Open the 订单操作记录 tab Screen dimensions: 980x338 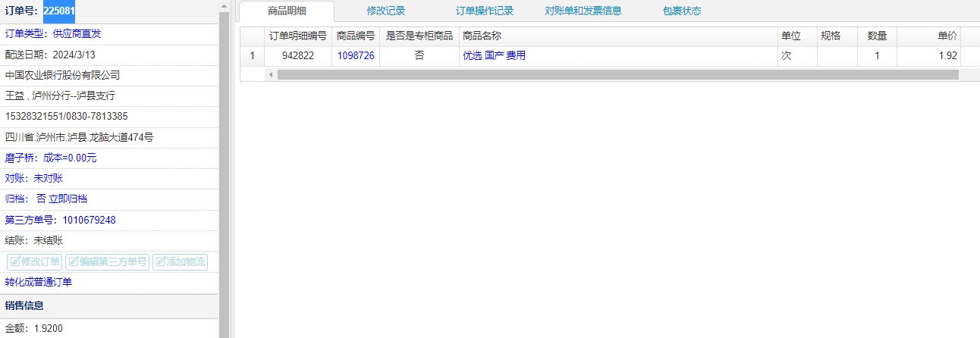pos(485,11)
